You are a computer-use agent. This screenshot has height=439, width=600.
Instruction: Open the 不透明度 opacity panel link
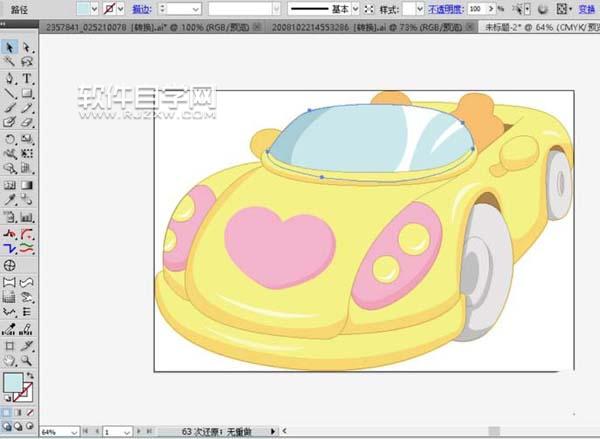click(x=445, y=9)
